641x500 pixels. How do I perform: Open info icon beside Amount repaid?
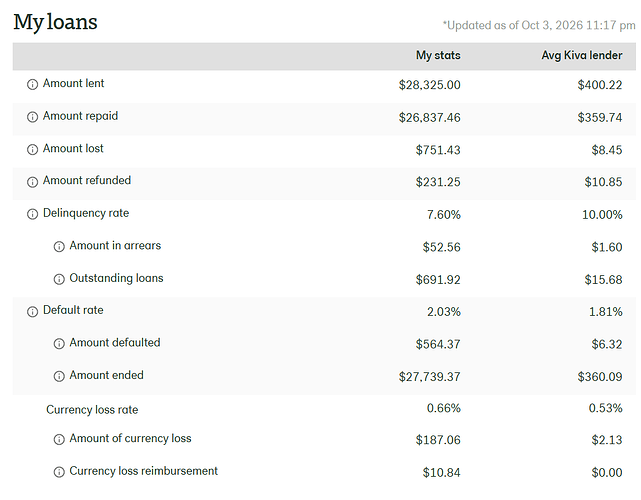[32, 117]
